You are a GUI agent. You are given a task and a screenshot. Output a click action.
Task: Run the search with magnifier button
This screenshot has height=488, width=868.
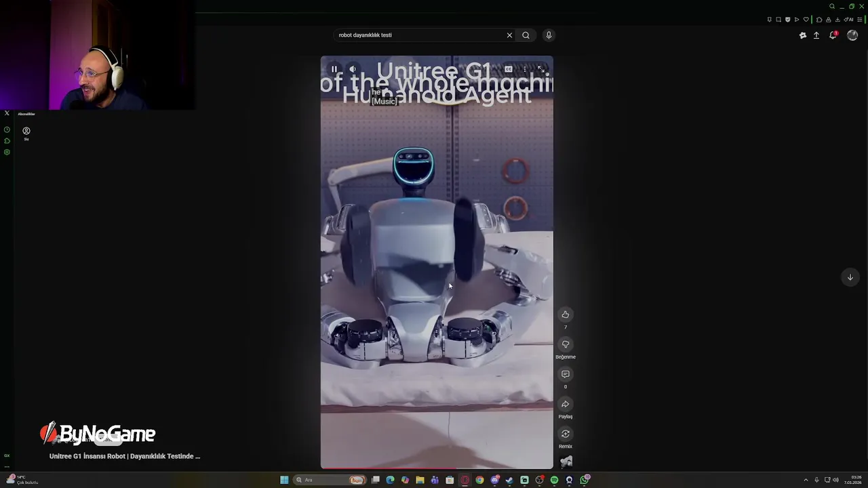click(526, 35)
